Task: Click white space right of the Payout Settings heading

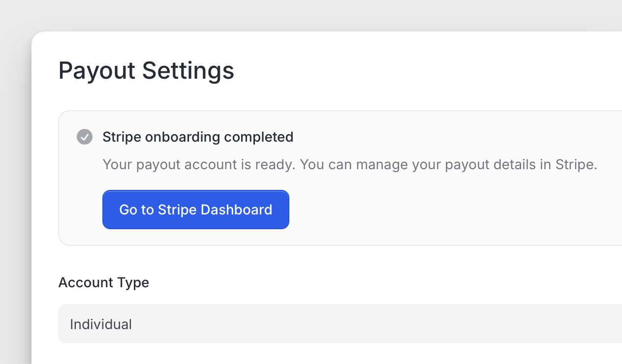Action: click(x=418, y=70)
